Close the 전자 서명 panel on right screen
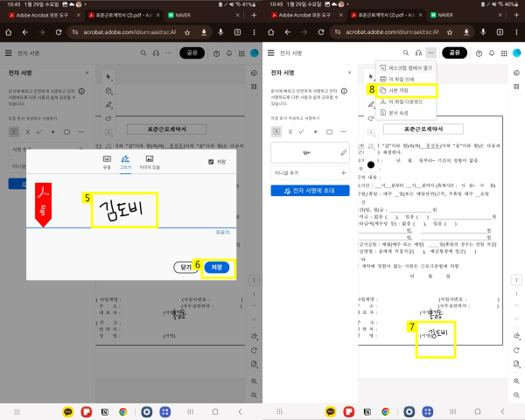This screenshot has height=420, width=525. tap(349, 73)
